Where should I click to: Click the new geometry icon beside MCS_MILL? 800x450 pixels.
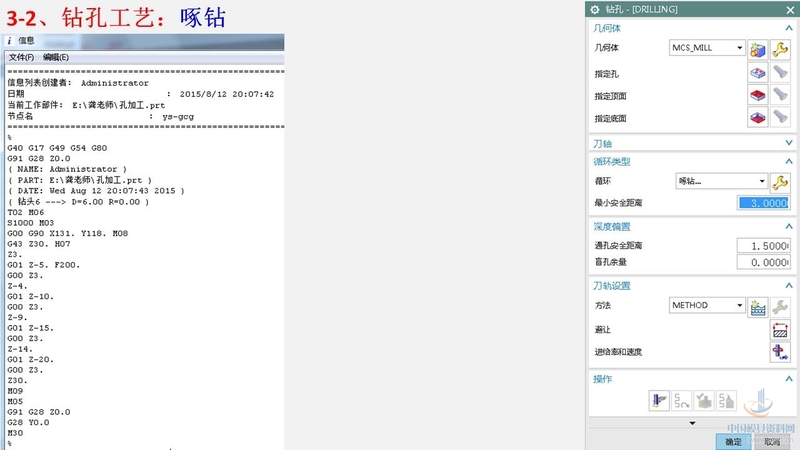click(758, 50)
